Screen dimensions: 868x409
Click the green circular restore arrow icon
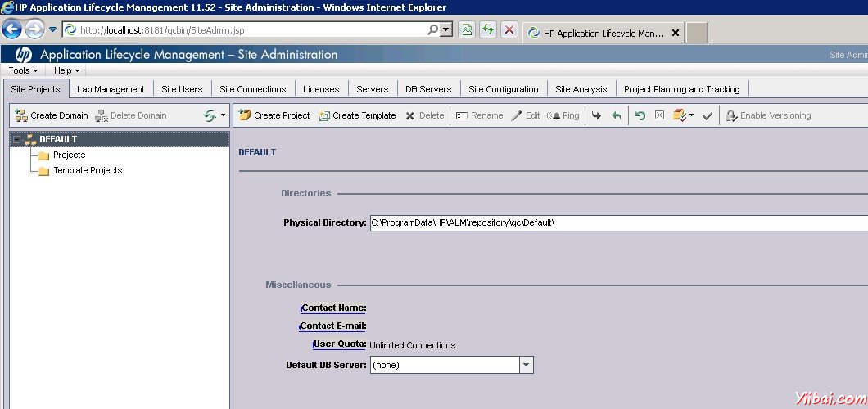click(640, 115)
